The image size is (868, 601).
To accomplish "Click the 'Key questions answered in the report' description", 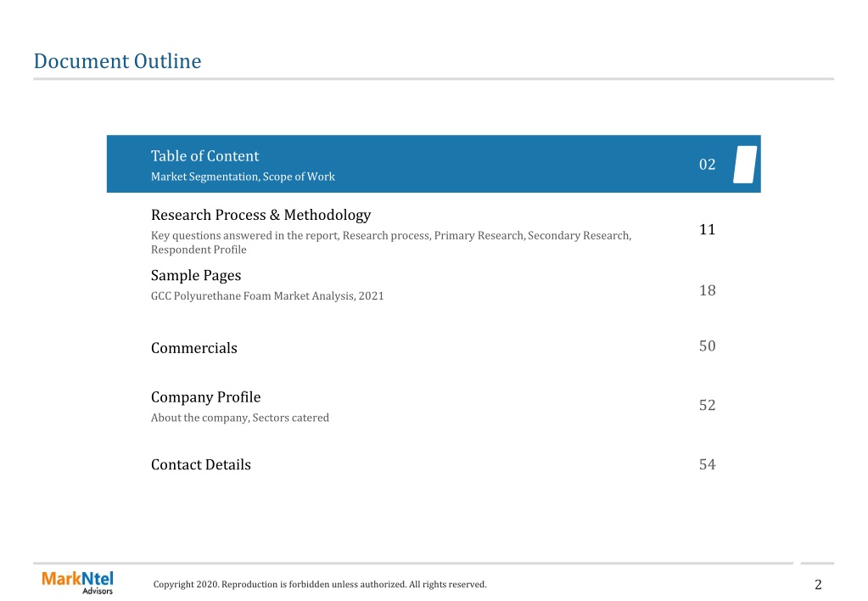I will pyautogui.click(x=391, y=243).
